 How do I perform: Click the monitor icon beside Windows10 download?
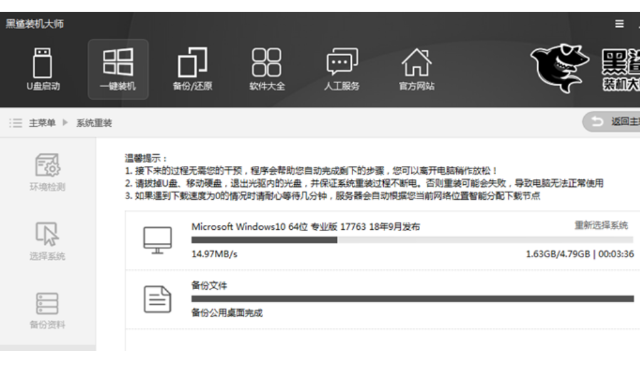point(158,240)
